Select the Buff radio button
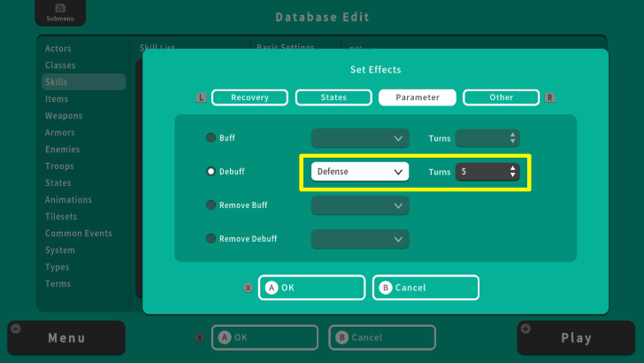Screen dimensions: 644x363 (x=211, y=138)
